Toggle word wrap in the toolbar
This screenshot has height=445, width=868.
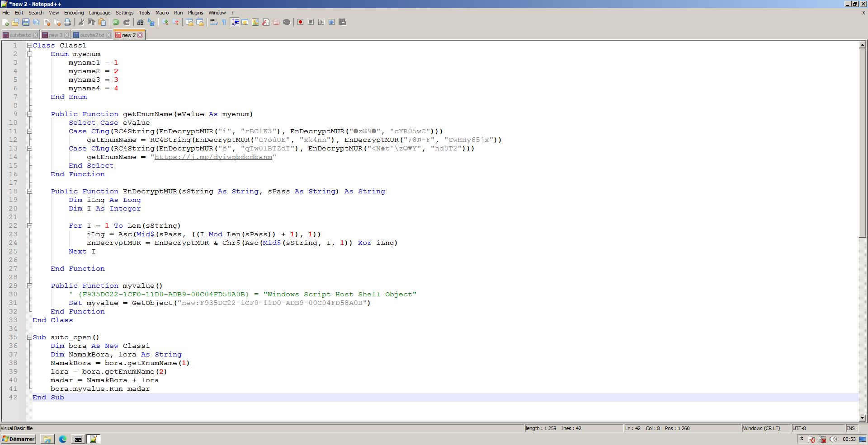[x=212, y=22]
